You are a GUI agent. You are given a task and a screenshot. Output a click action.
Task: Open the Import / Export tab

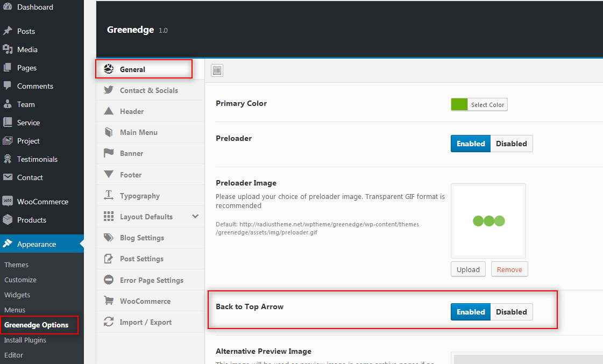click(x=151, y=322)
